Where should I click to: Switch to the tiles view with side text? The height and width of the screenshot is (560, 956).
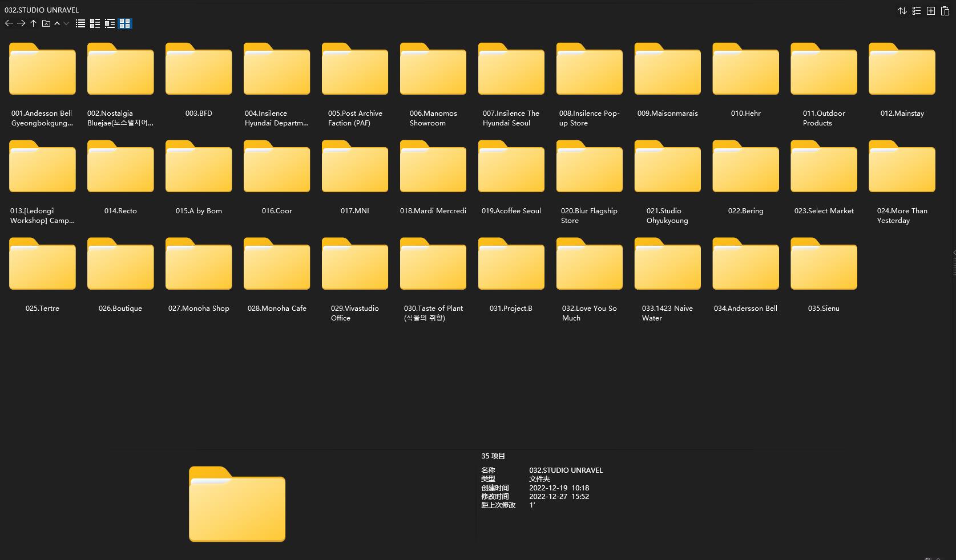110,23
